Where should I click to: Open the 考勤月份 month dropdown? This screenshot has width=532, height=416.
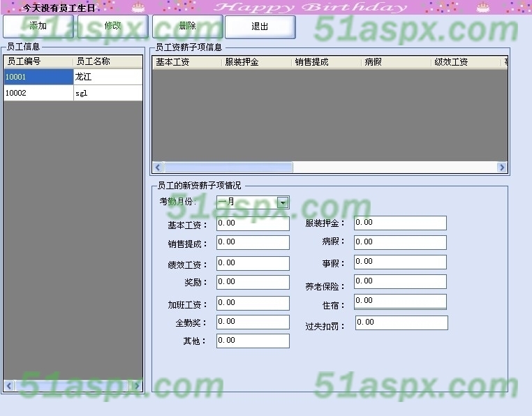click(x=283, y=202)
